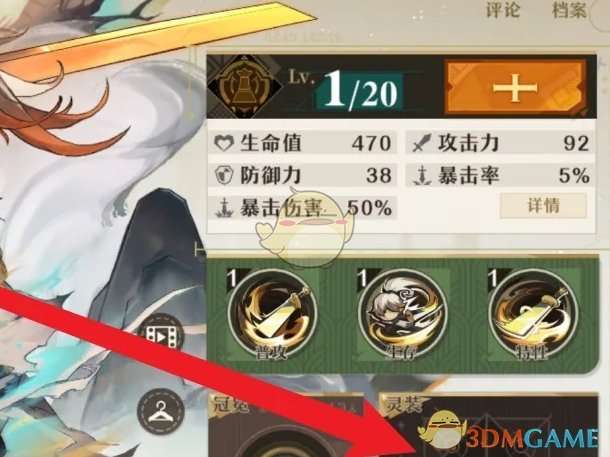Tap the 生命值 heart icon
610x457 pixels.
(x=224, y=143)
